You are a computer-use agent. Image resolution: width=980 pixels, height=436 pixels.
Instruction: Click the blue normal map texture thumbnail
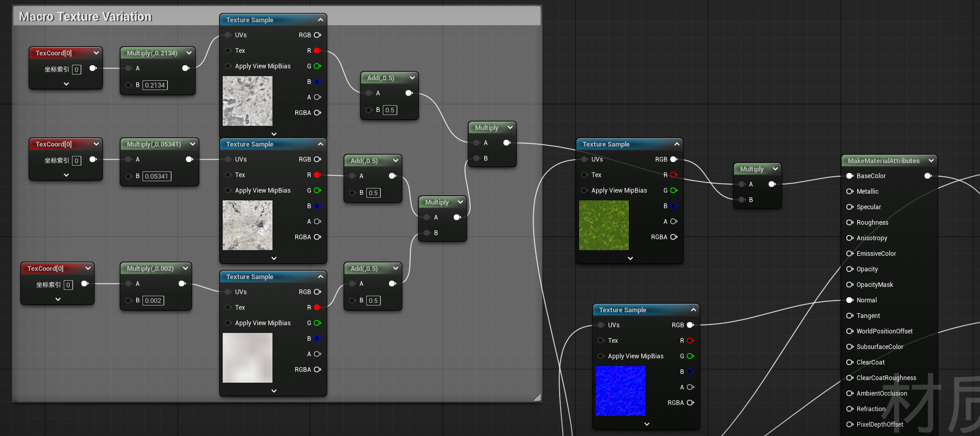621,391
